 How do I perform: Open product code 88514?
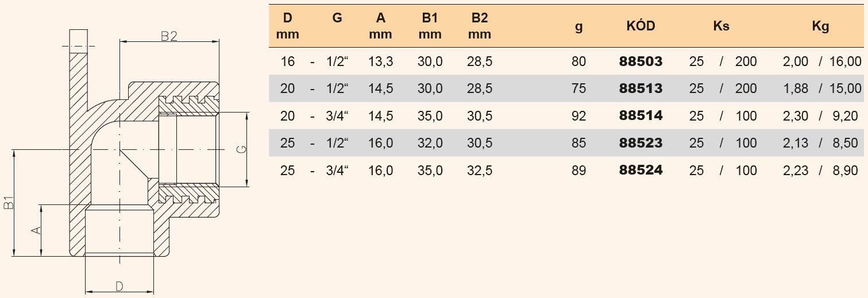641,116
